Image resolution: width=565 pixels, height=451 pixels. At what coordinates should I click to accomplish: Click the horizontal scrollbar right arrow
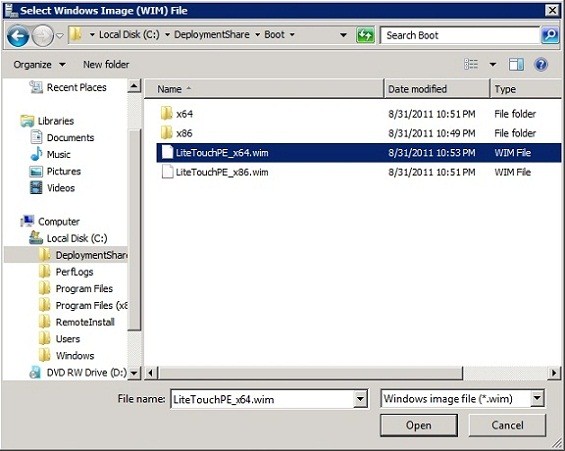pyautogui.click(x=554, y=373)
